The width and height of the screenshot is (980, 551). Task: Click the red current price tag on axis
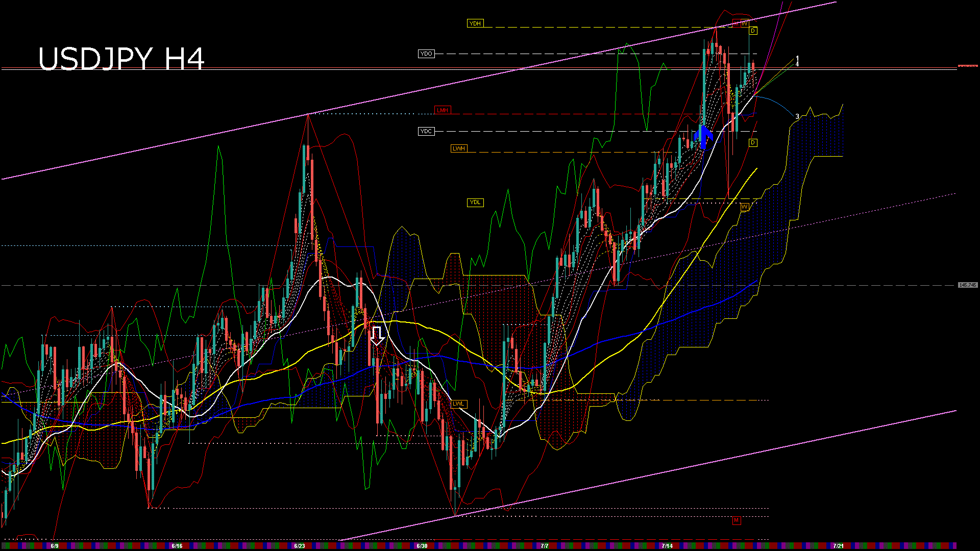968,66
